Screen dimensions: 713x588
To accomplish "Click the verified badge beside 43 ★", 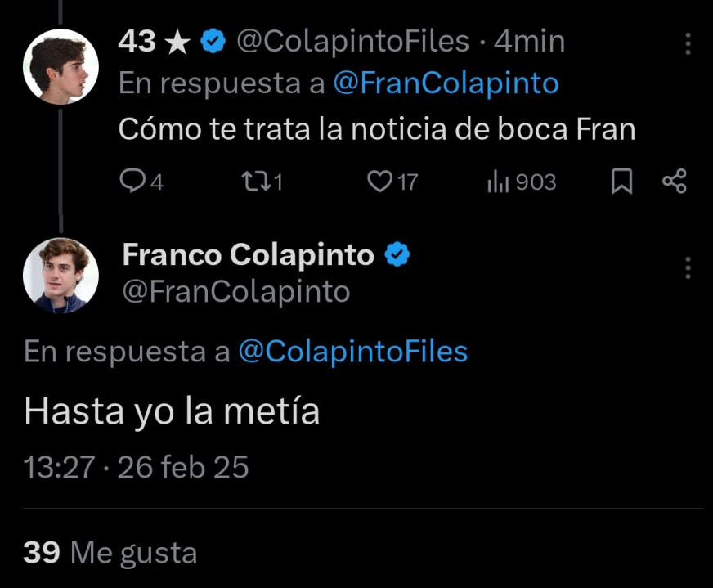I will tap(214, 42).
